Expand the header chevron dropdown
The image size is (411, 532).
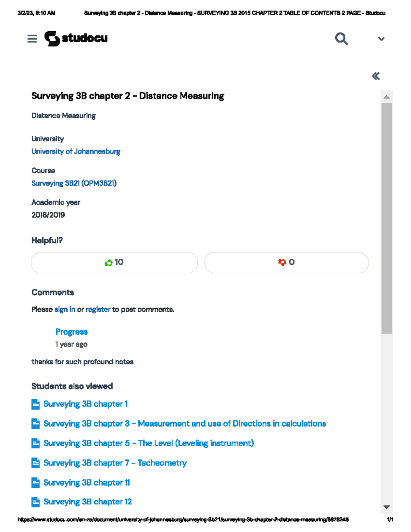click(x=381, y=39)
